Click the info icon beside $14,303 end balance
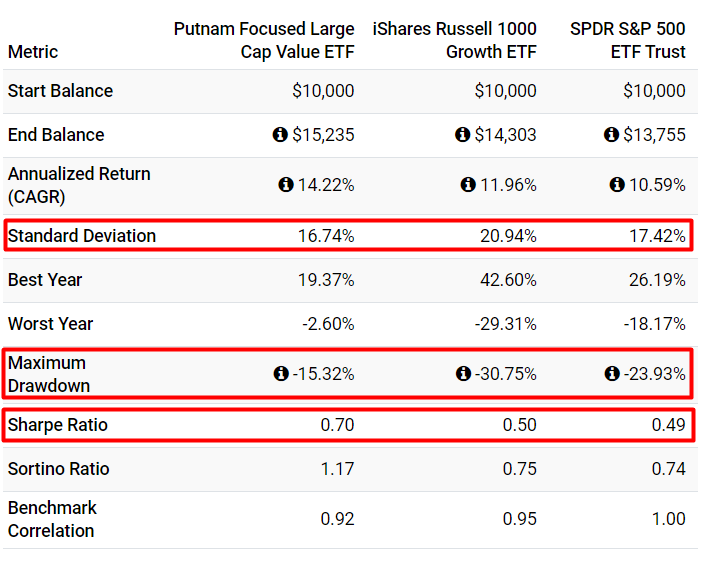The image size is (706, 561). [x=462, y=135]
